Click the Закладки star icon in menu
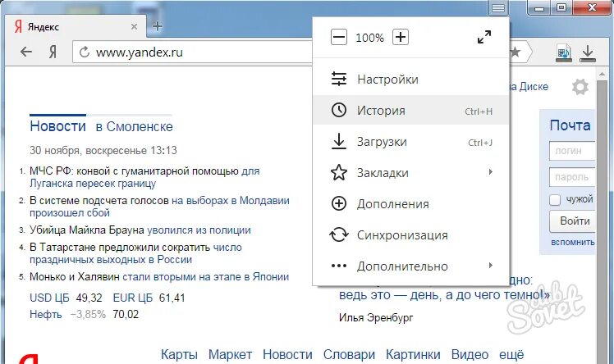 click(339, 172)
